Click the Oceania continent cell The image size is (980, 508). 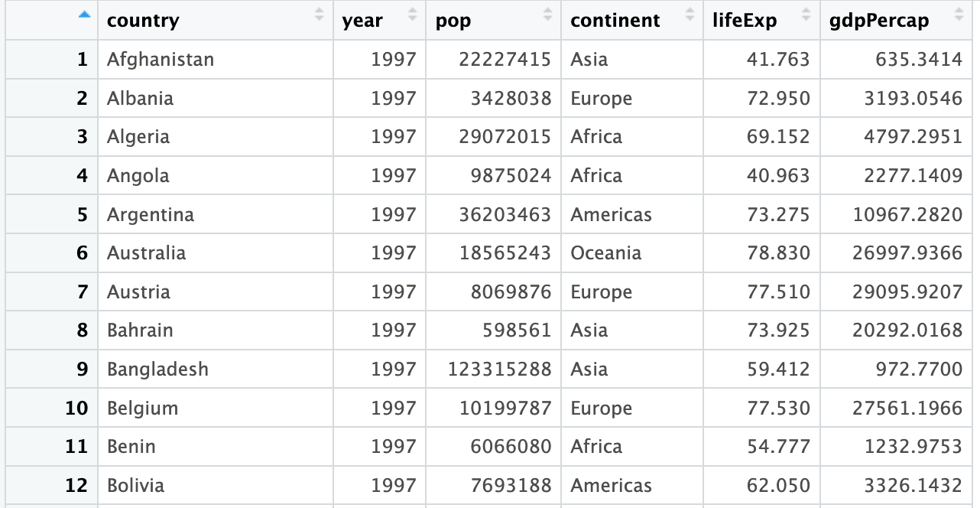pyautogui.click(x=605, y=253)
